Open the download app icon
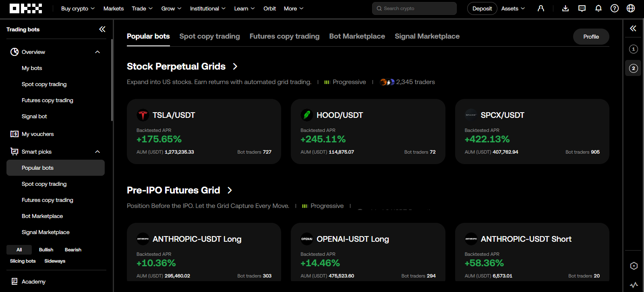The image size is (644, 292). coord(565,8)
